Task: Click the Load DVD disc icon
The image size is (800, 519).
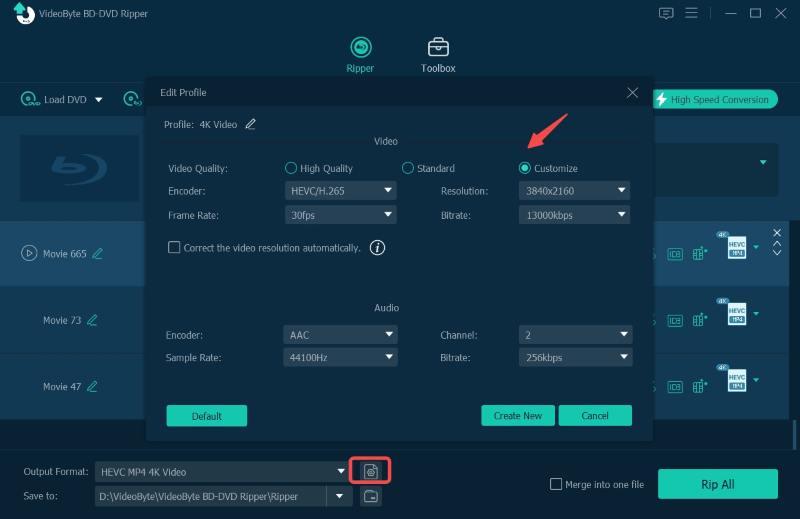Action: pyautogui.click(x=30, y=99)
